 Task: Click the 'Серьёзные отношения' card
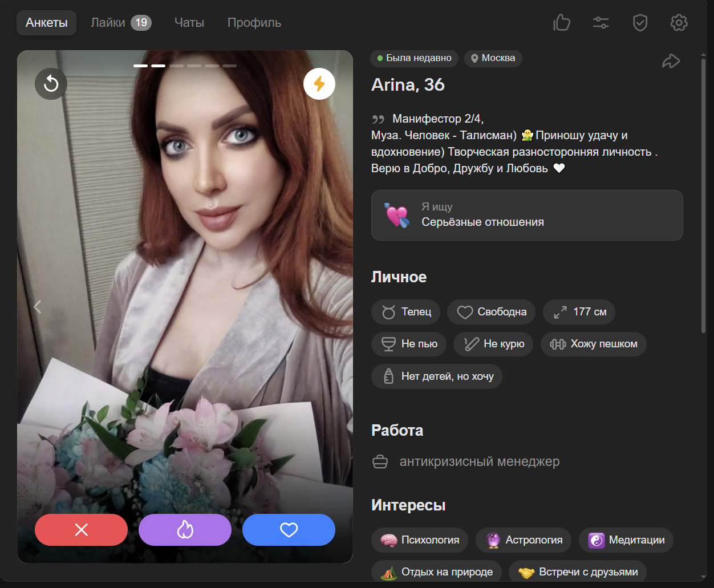[526, 215]
